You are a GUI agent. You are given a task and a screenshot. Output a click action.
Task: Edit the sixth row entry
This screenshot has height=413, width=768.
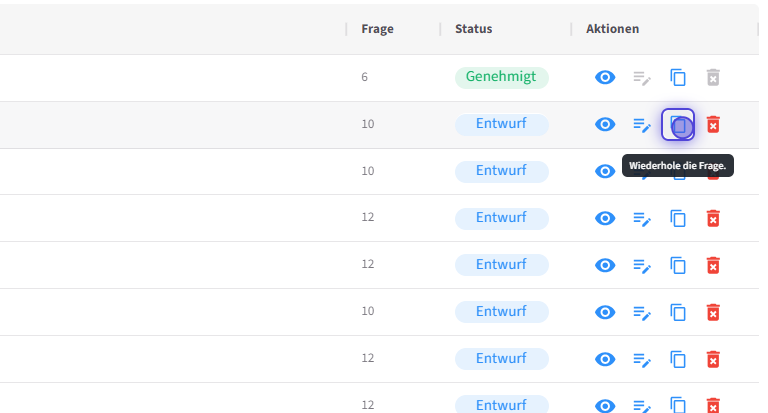coord(642,312)
